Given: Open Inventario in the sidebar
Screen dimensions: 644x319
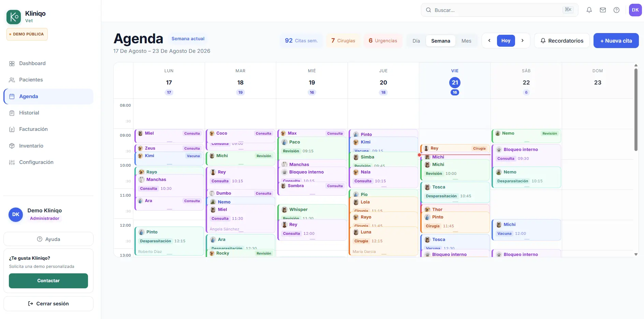Looking at the screenshot, I should [x=48, y=146].
